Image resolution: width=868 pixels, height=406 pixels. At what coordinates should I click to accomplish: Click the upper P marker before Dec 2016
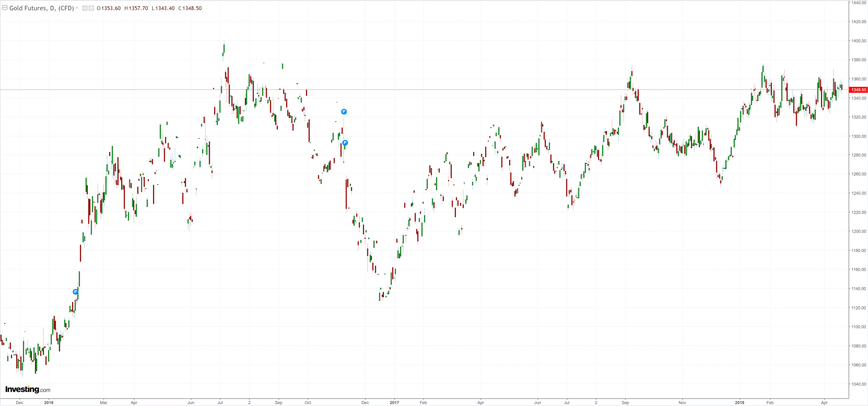(344, 111)
